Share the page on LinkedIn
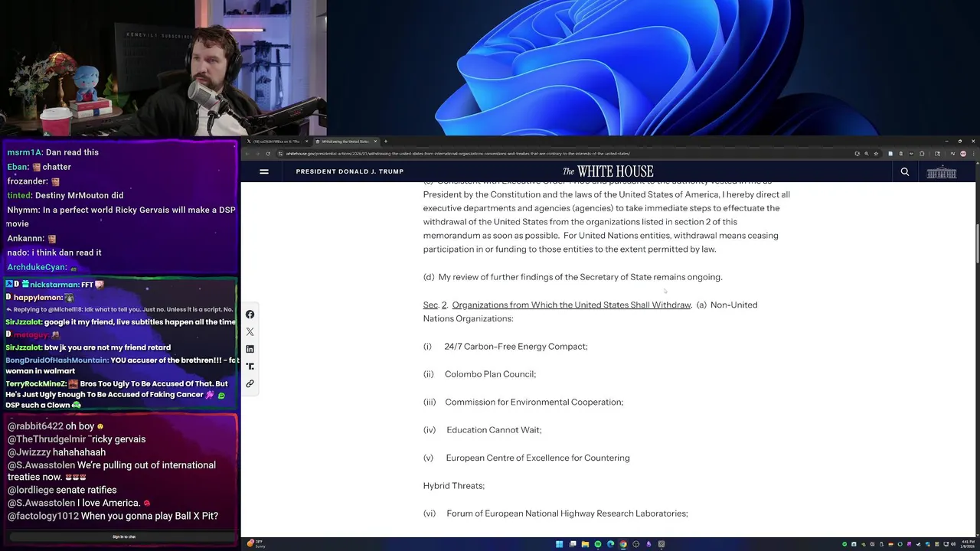Image resolution: width=980 pixels, height=551 pixels. (250, 349)
